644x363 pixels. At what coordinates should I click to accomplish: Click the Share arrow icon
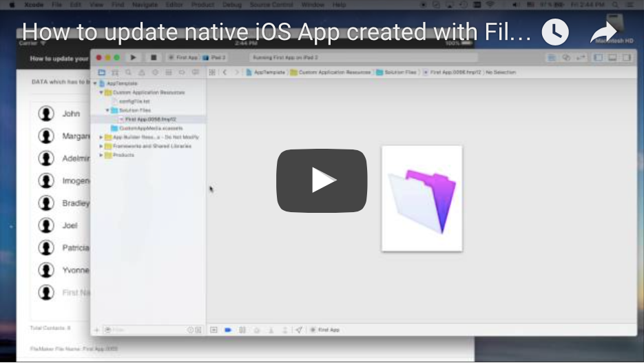coord(603,32)
